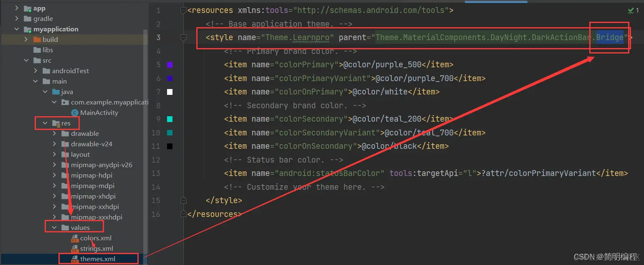Viewport: 644px width, 265px height.
Task: Select colors.xml in the values folder
Action: (96, 238)
